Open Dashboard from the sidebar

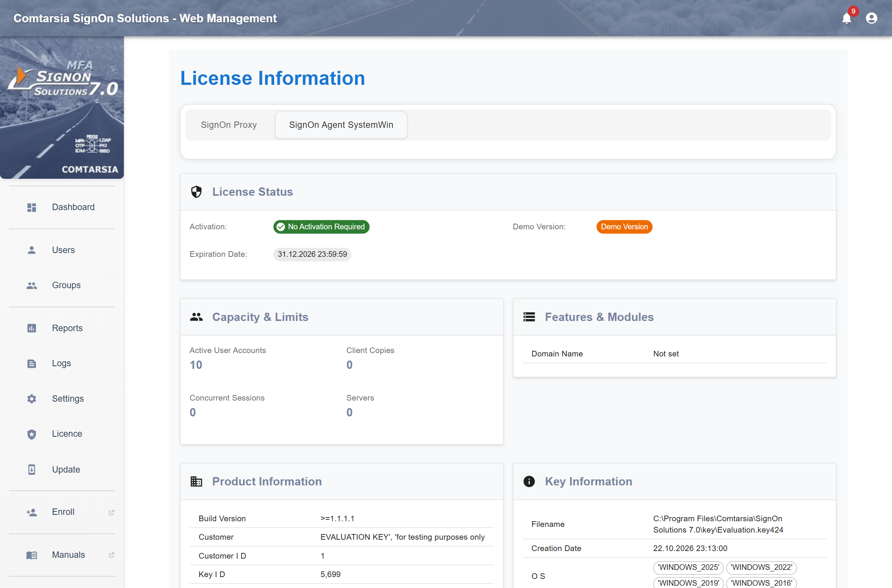62,207
